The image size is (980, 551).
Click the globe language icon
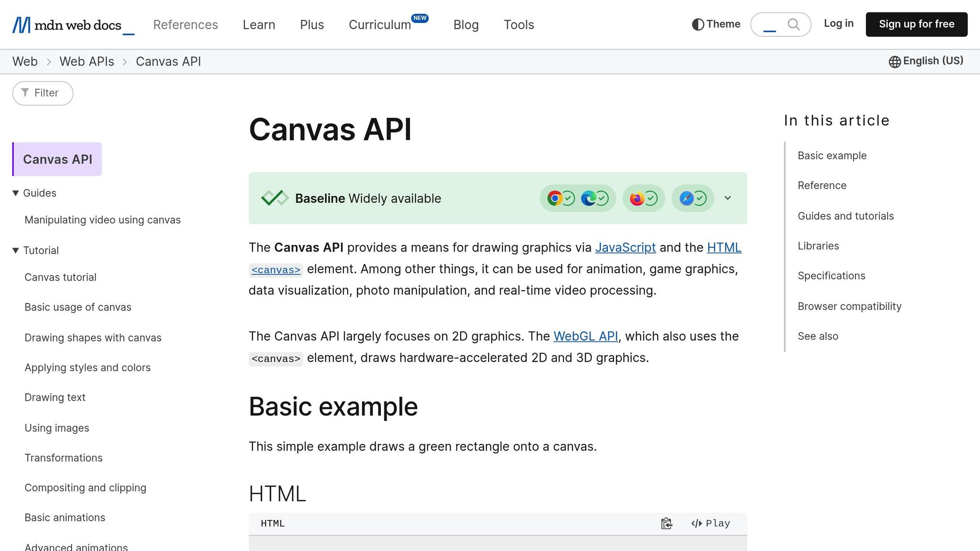pyautogui.click(x=894, y=62)
